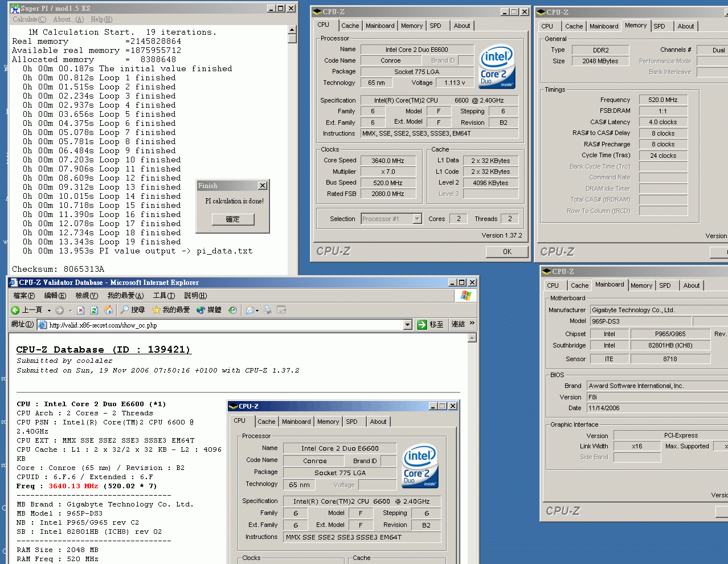
Task: Open the Help menu in Super PI
Action: (101, 19)
